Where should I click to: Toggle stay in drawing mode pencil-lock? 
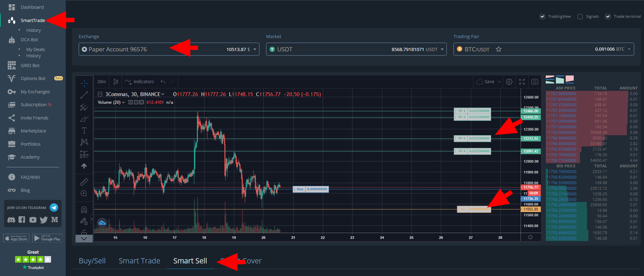[84, 221]
